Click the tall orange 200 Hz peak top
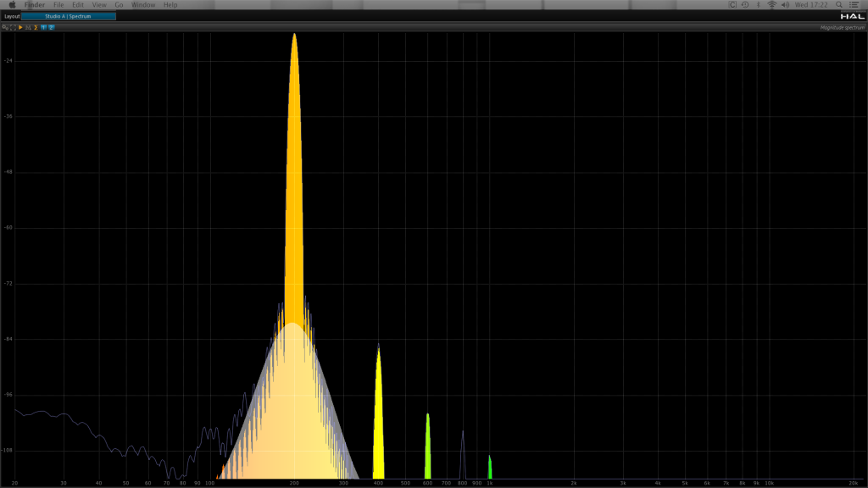Screen dimensions: 868x488 pyautogui.click(x=294, y=36)
